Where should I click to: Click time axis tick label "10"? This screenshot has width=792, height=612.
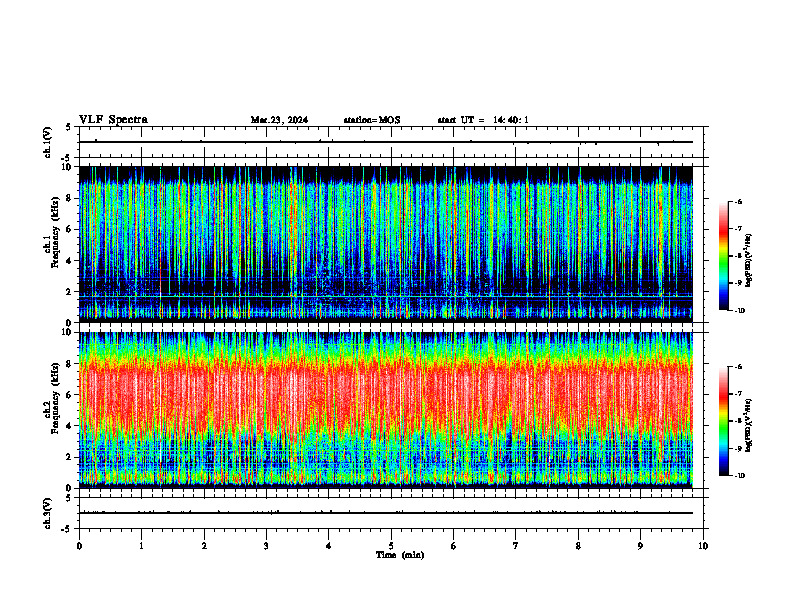[x=703, y=546]
